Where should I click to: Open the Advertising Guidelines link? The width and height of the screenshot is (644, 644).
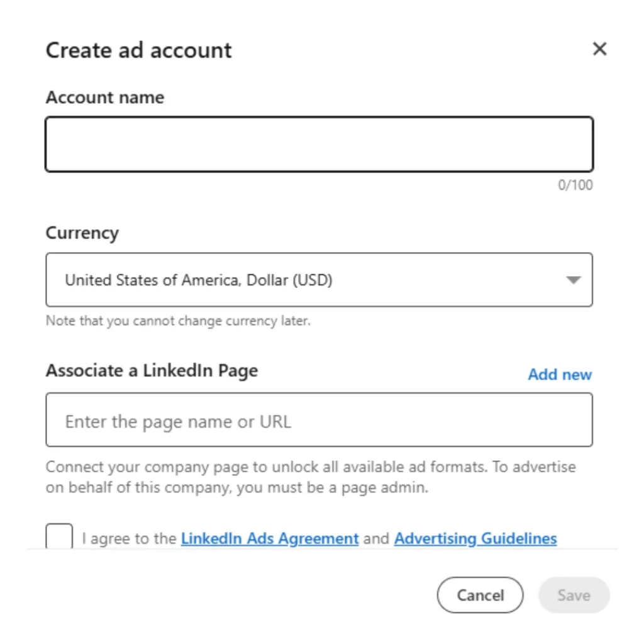coord(475,539)
